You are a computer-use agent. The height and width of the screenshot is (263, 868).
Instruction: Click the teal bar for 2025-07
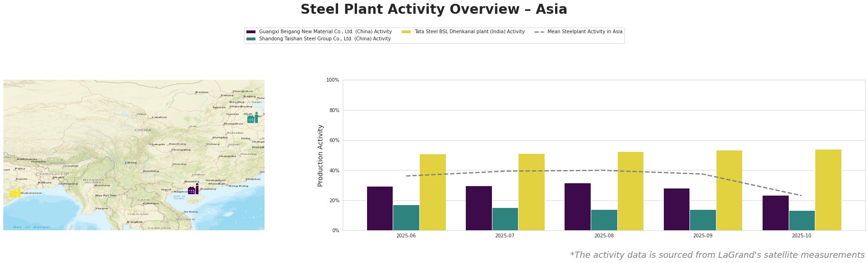pyautogui.click(x=505, y=219)
